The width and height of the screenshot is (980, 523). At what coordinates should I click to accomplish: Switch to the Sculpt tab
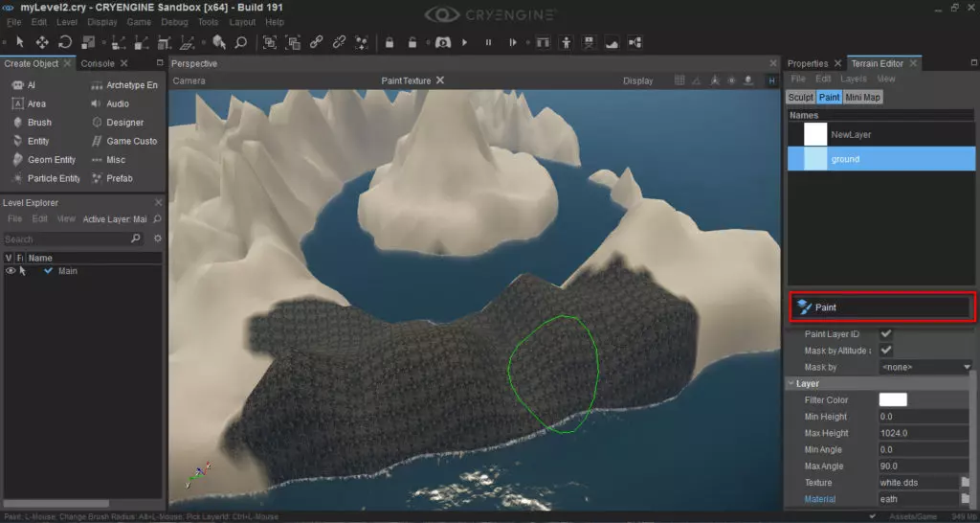(800, 98)
